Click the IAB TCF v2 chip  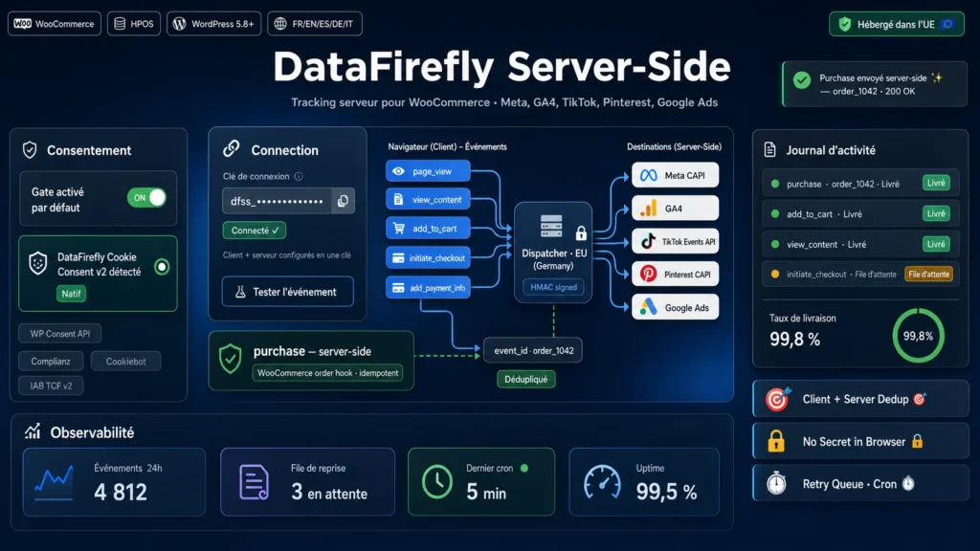[52, 386]
